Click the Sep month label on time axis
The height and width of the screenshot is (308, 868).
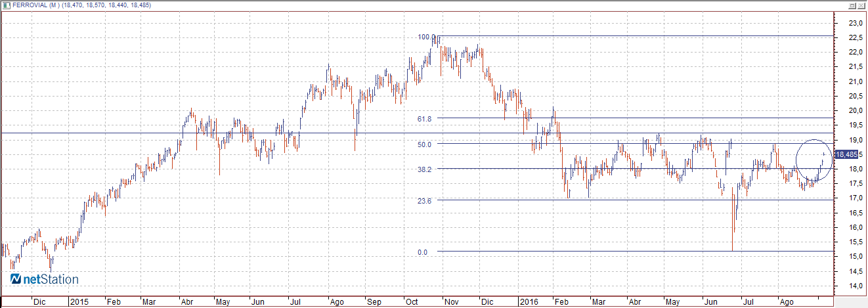[x=374, y=303]
